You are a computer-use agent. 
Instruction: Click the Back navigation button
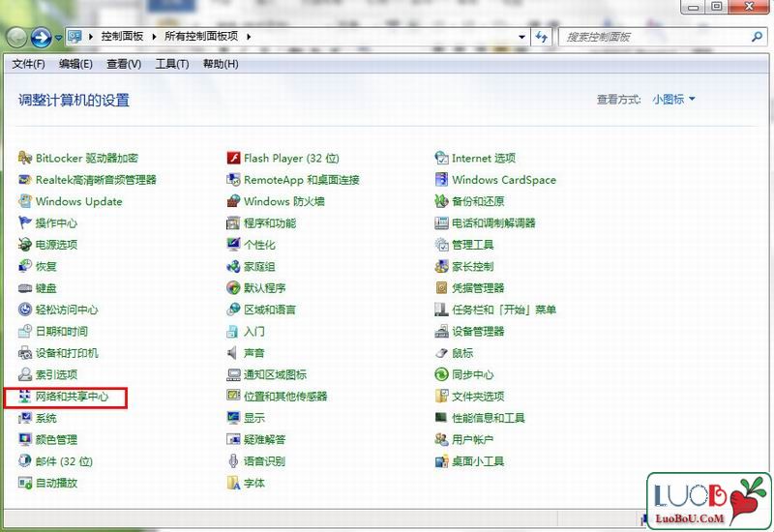coord(16,38)
